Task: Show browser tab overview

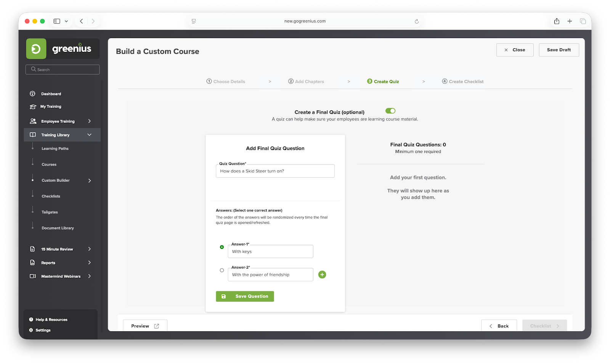Action: [583, 21]
